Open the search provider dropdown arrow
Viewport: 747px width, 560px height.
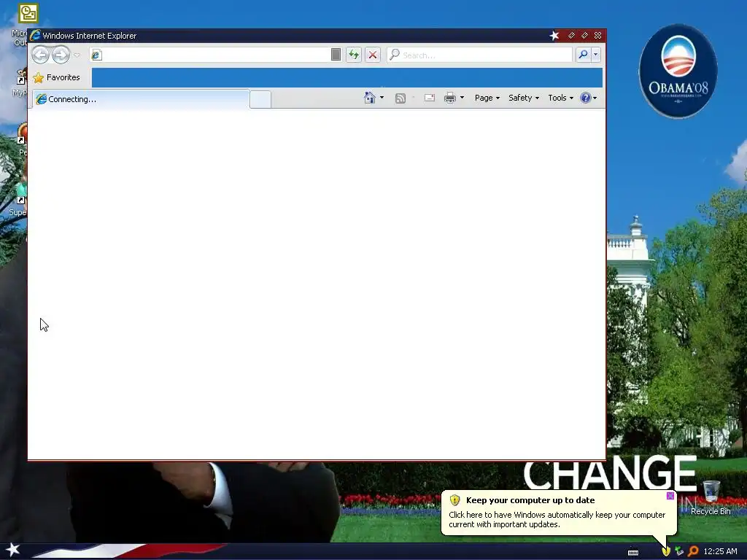(595, 55)
